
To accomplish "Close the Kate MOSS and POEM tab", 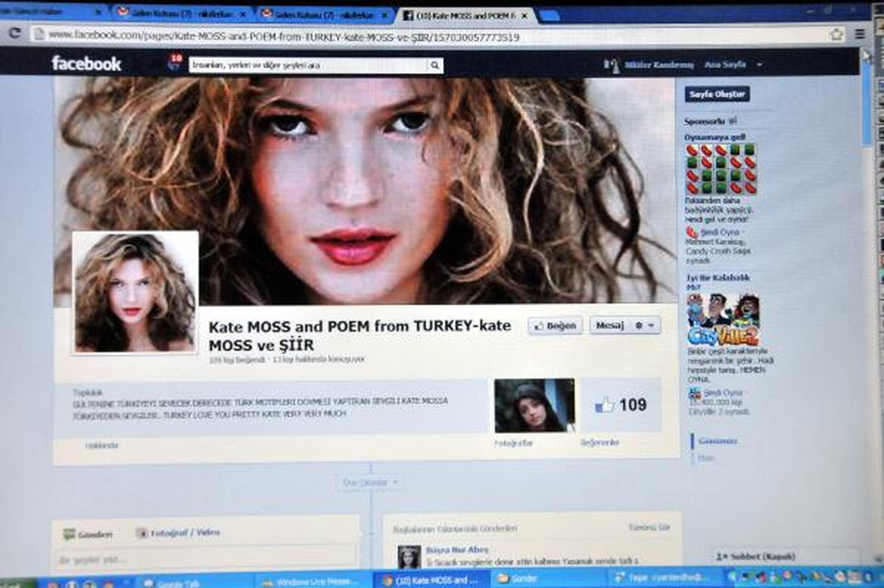I will coord(525,14).
